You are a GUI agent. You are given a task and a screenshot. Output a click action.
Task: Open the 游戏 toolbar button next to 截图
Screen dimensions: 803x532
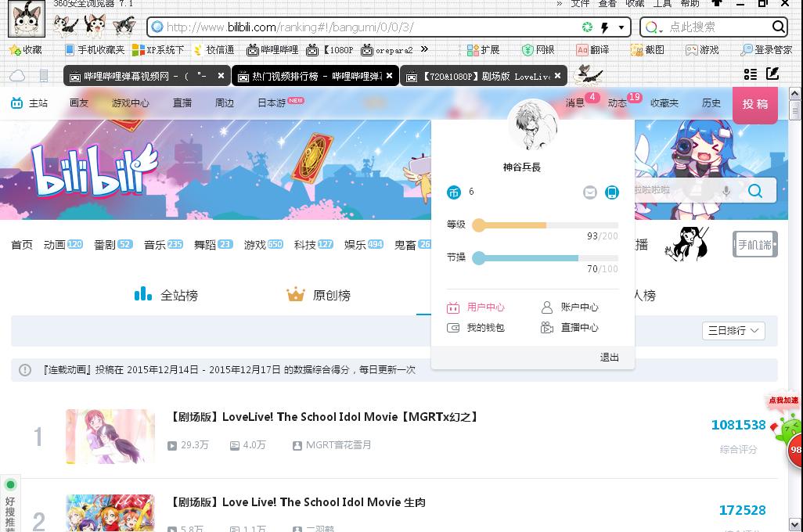[702, 49]
